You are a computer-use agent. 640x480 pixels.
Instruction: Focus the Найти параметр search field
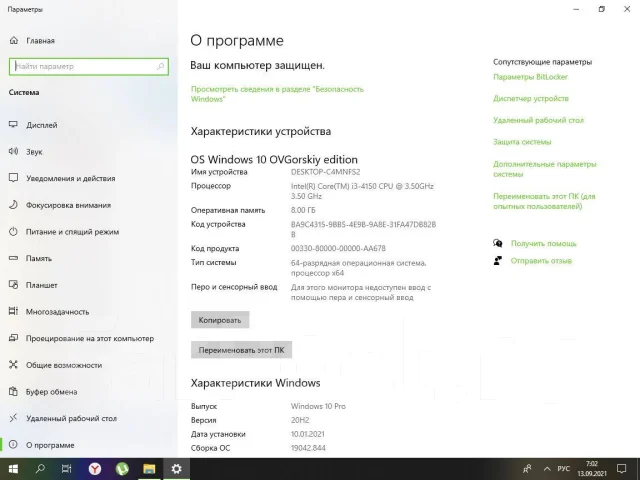coord(89,67)
